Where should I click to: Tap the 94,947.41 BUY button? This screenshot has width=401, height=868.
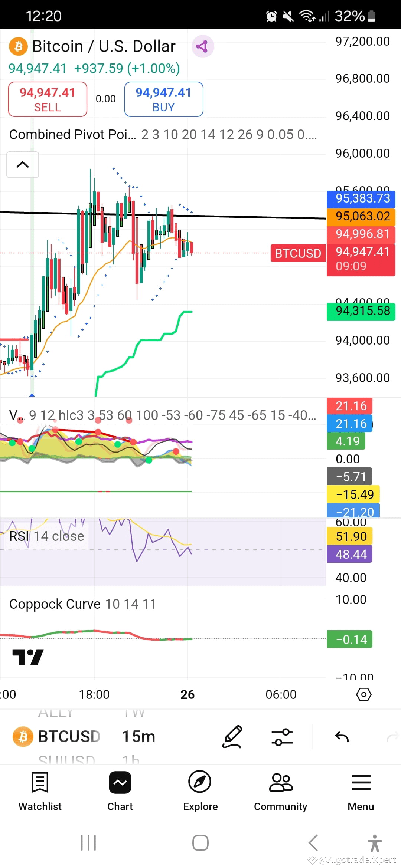pyautogui.click(x=164, y=99)
